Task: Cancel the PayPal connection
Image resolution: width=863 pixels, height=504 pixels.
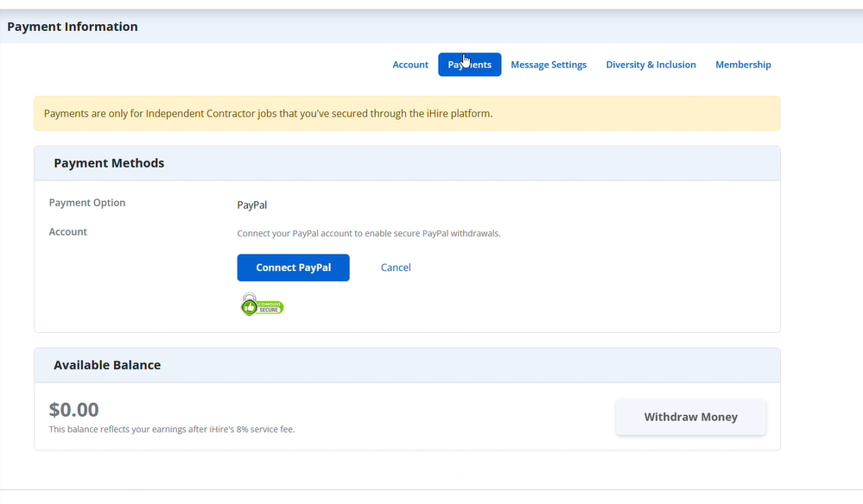Action: [396, 268]
